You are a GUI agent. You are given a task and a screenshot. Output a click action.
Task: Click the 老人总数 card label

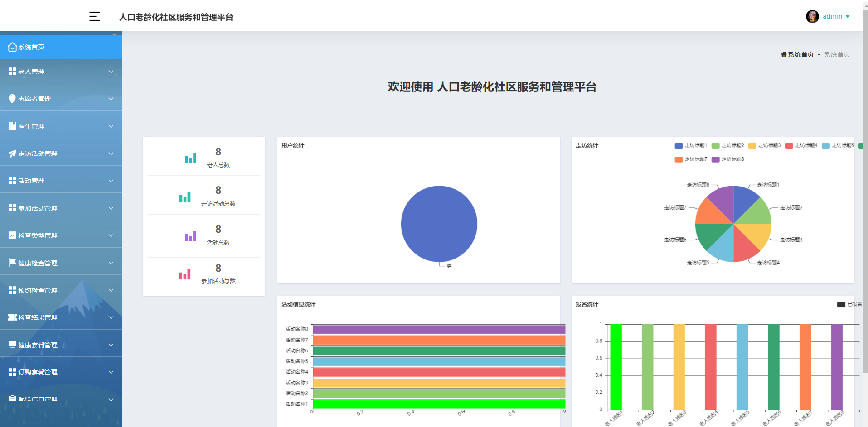click(x=218, y=165)
